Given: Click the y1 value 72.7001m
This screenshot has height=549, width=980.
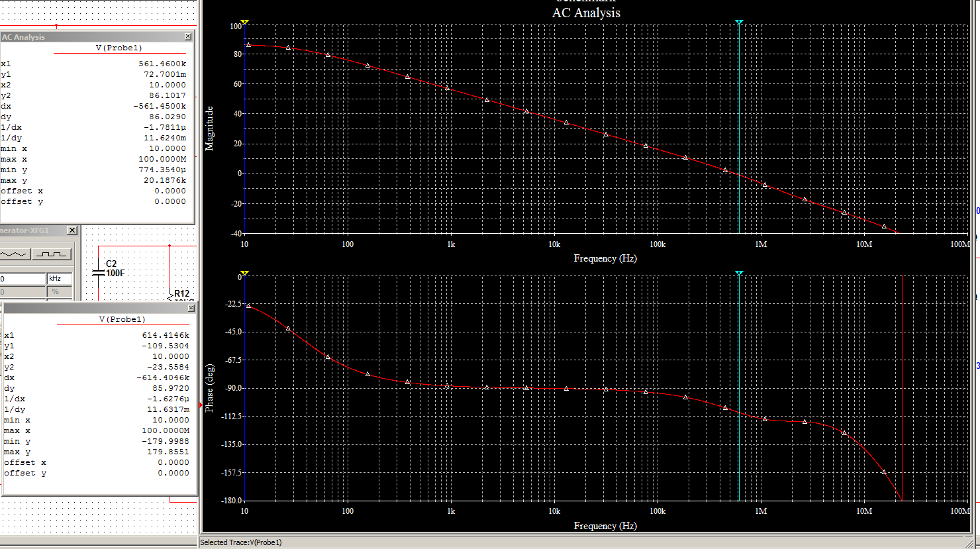Looking at the screenshot, I should [x=165, y=74].
